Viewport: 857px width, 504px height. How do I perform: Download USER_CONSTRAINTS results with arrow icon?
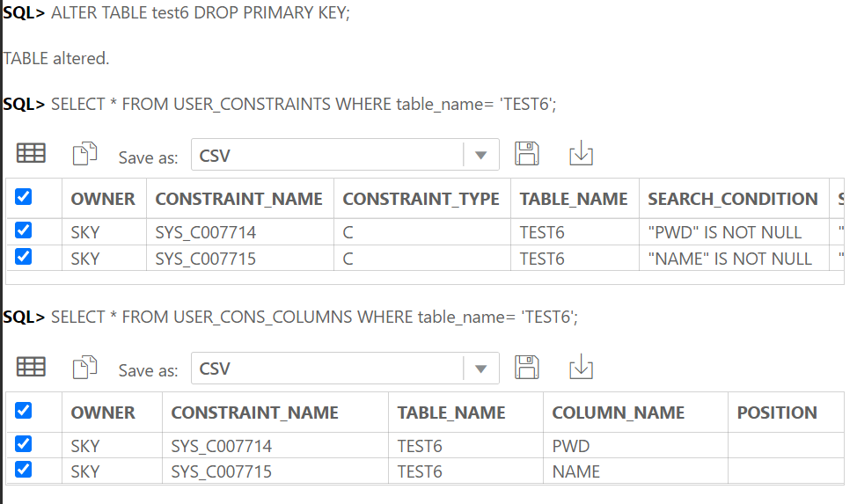point(581,153)
